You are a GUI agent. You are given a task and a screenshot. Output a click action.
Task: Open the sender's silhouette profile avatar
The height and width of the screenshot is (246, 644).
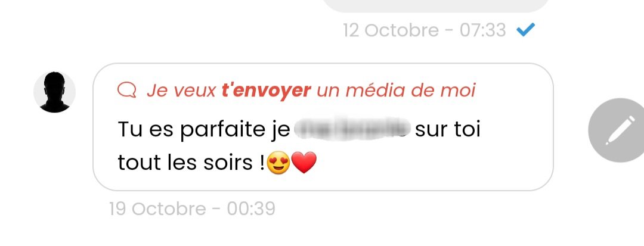pyautogui.click(x=55, y=92)
